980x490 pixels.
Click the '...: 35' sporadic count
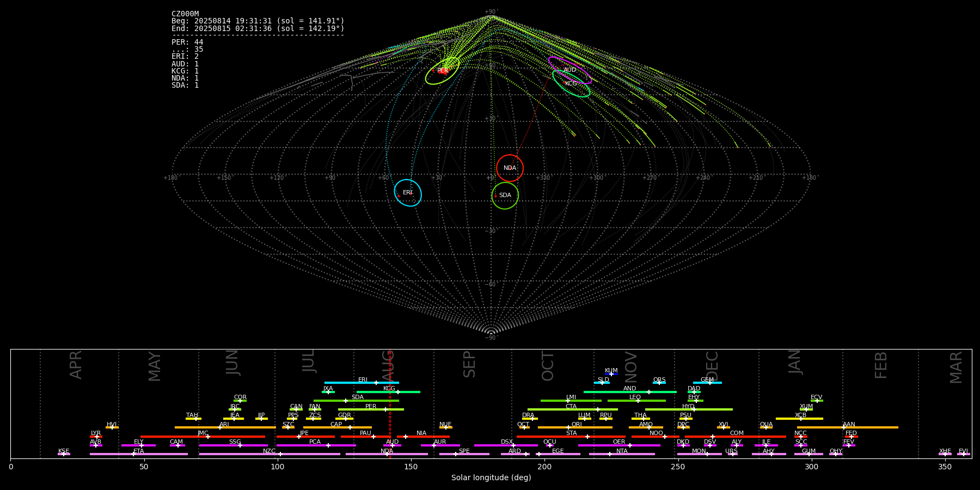187,50
